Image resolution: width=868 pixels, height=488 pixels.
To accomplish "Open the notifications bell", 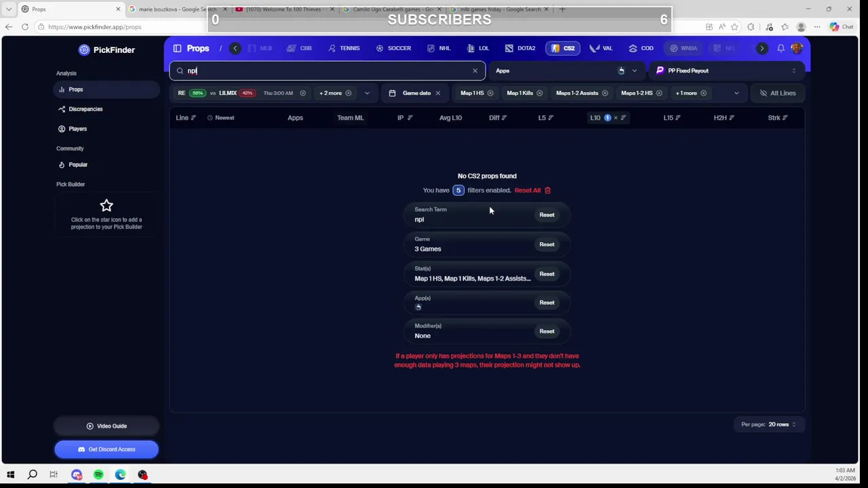I will pyautogui.click(x=781, y=48).
